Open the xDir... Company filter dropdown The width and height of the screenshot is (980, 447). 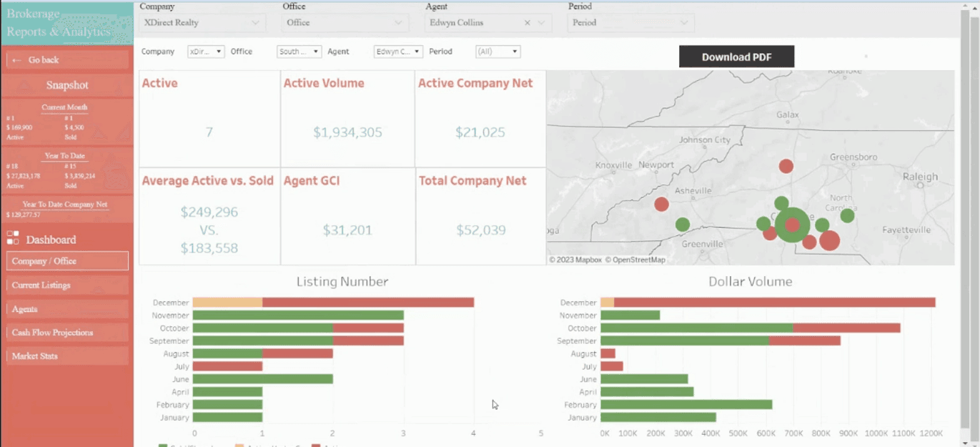coord(206,51)
